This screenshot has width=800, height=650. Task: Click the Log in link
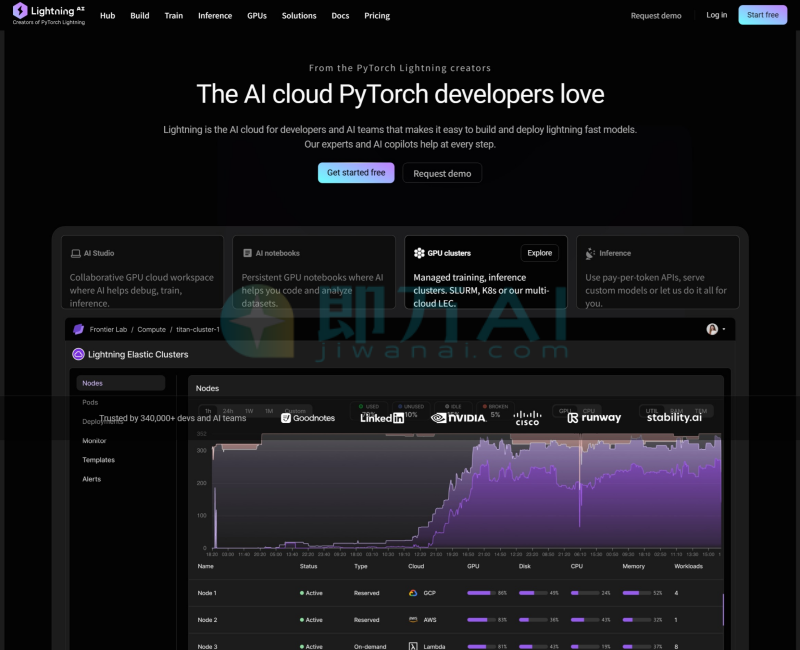click(716, 15)
